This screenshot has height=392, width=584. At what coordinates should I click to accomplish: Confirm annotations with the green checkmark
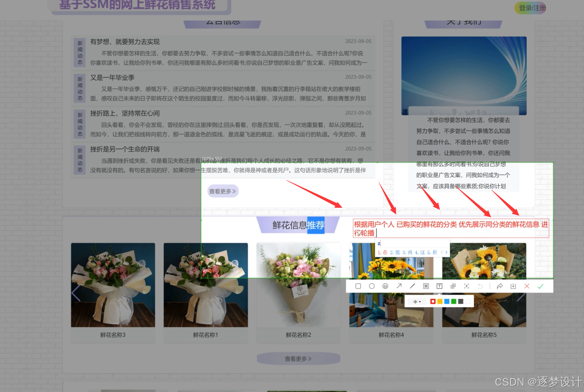[x=541, y=286]
